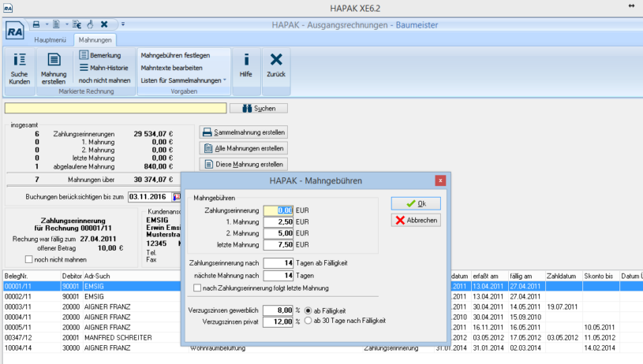The image size is (643, 364).
Task: Click the 1. Mahnung fee field 2,50
Action: 278,221
